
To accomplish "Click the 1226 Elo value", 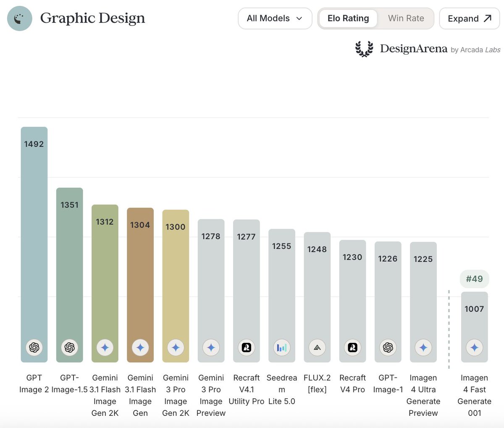I will (x=388, y=259).
